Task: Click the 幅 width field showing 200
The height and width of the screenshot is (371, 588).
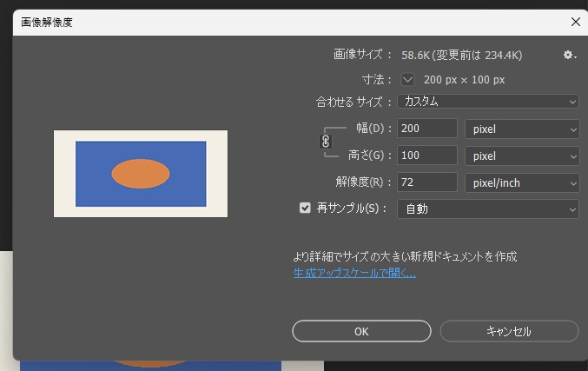Action: coord(427,129)
